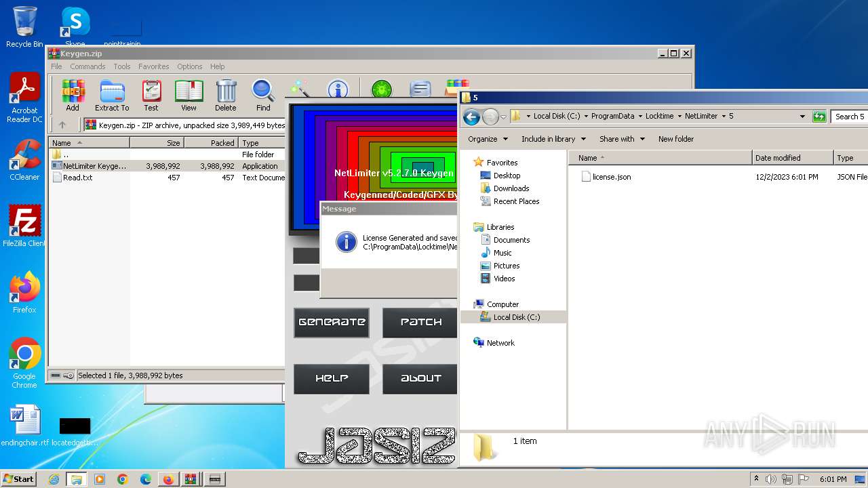
Task: Click the Test icon in WinRAR
Action: click(x=151, y=95)
